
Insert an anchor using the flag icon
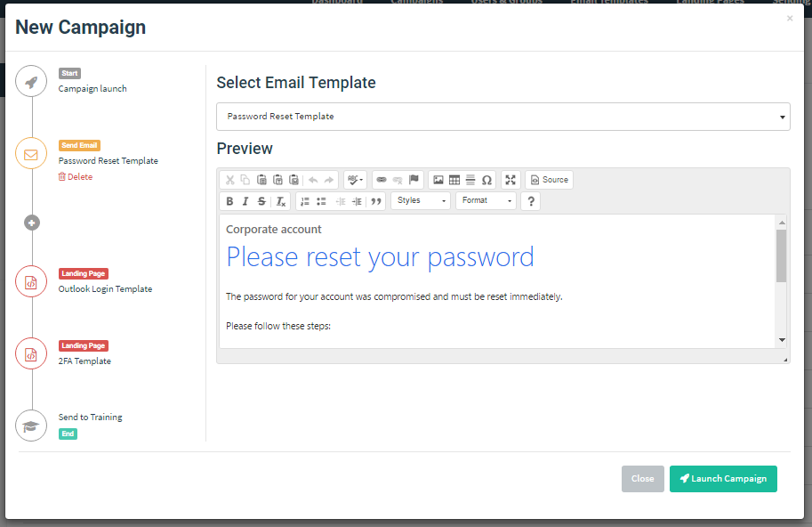tap(414, 180)
